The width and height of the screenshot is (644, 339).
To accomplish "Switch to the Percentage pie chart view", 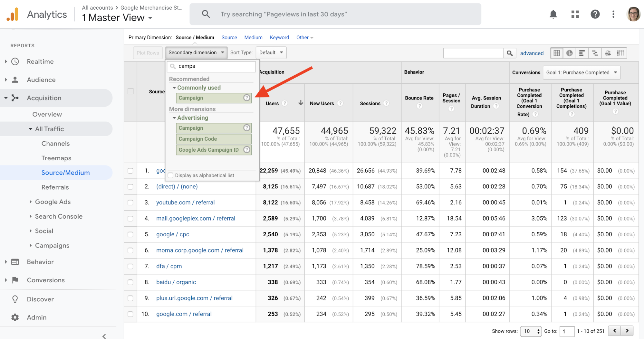I will [x=569, y=53].
